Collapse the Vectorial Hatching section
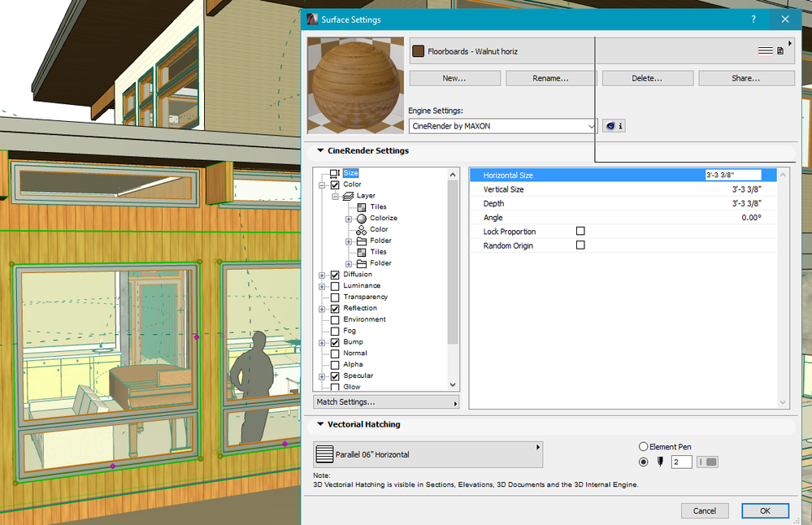This screenshot has height=525, width=812. tap(320, 424)
